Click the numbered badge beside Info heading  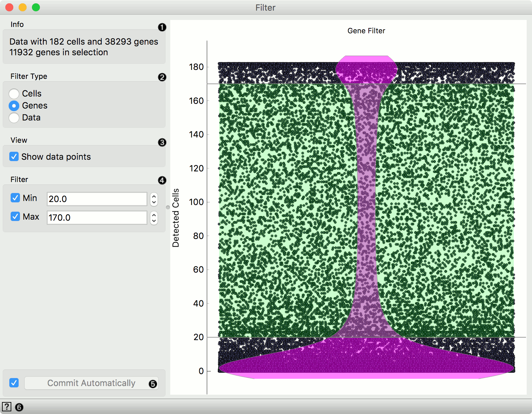pyautogui.click(x=162, y=28)
